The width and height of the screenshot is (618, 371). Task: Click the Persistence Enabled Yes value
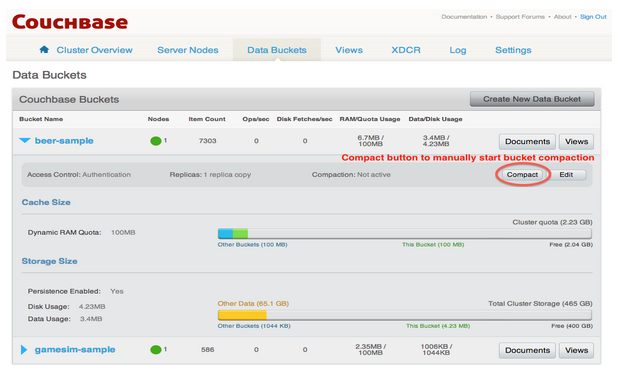(117, 291)
